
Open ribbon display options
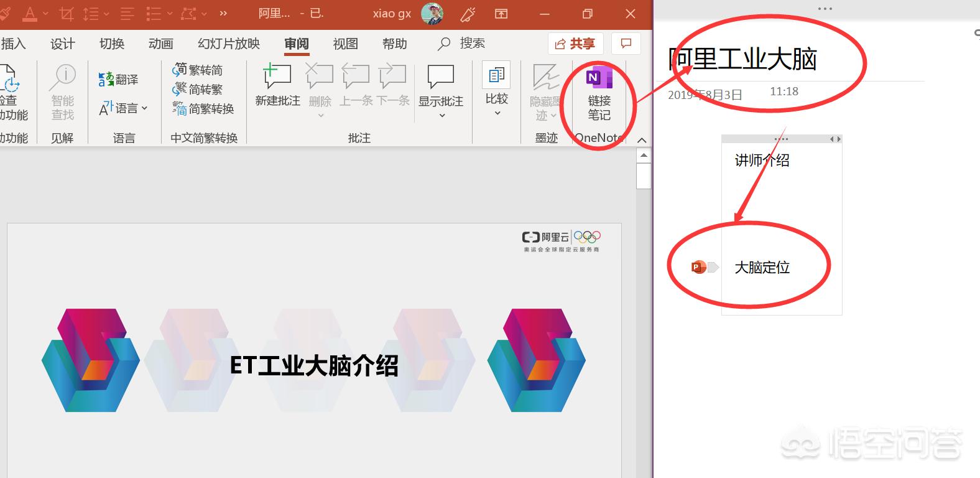(x=501, y=13)
